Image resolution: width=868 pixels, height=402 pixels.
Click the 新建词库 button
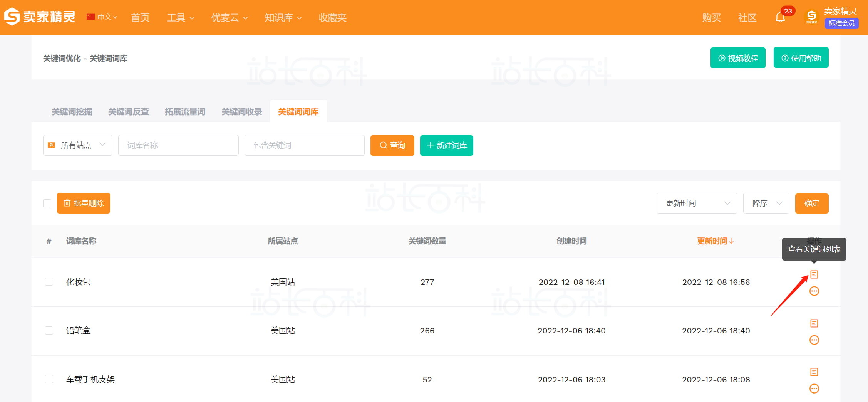[x=446, y=145]
